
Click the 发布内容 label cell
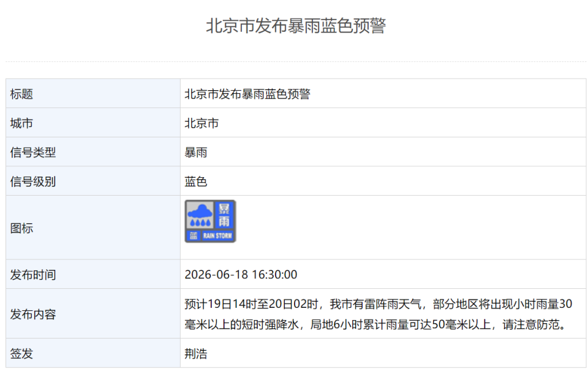tap(93, 313)
